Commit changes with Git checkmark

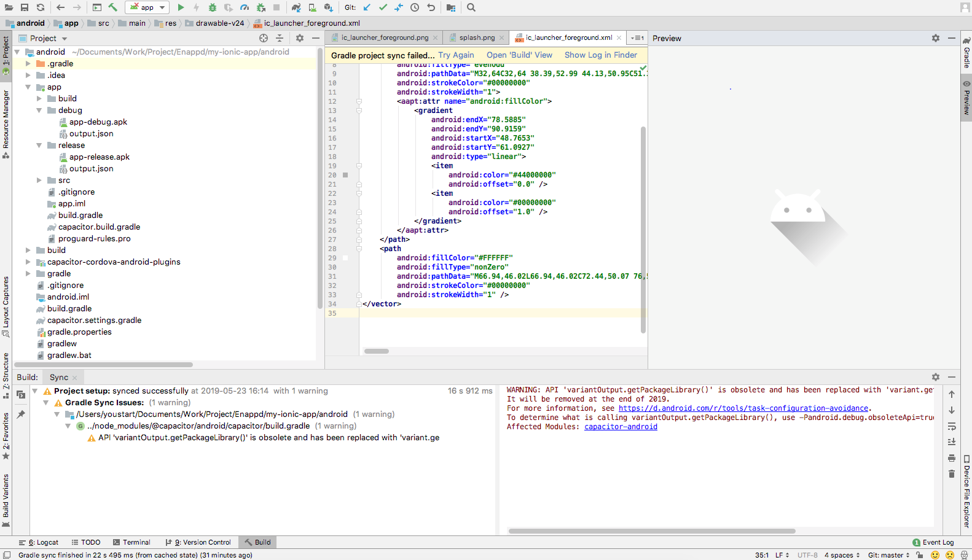pyautogui.click(x=383, y=7)
